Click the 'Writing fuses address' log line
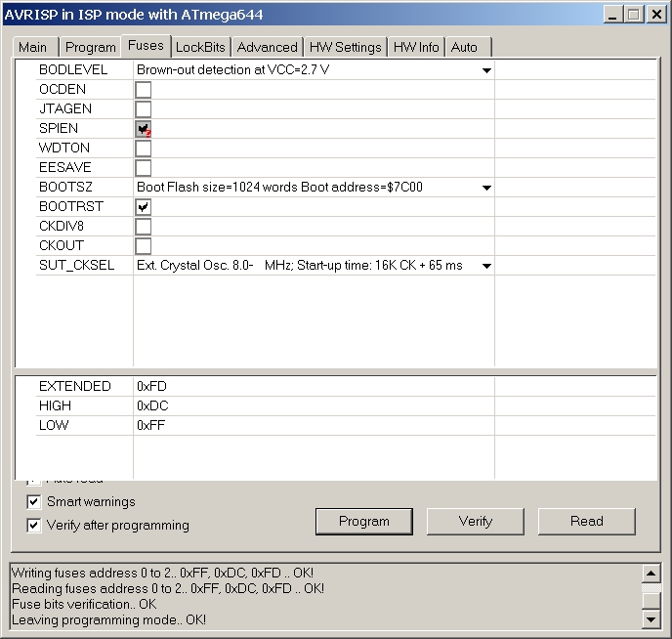 coord(162,573)
